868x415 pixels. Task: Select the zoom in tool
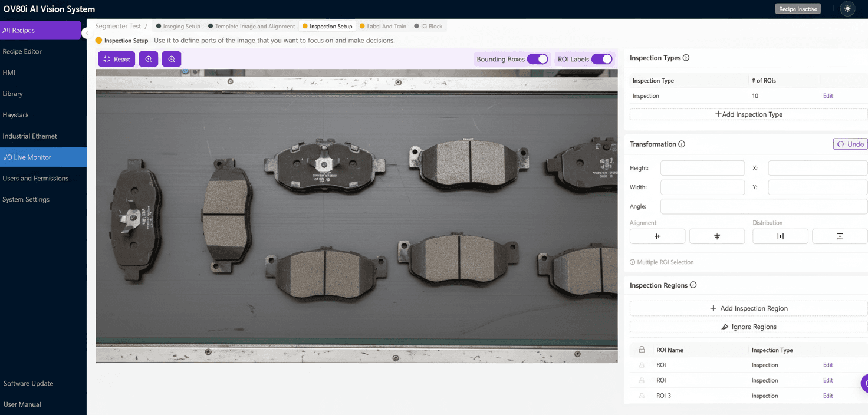point(148,59)
